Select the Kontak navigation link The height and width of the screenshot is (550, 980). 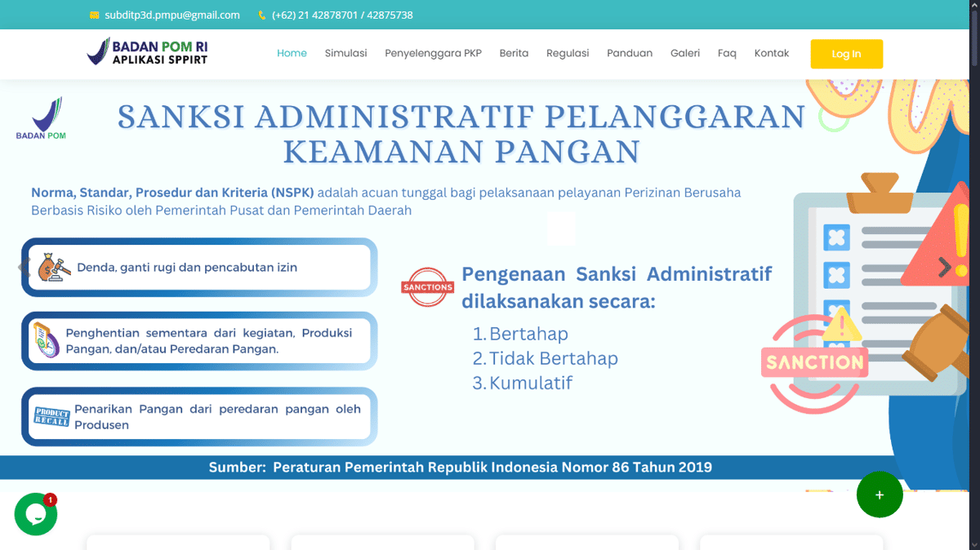(771, 54)
